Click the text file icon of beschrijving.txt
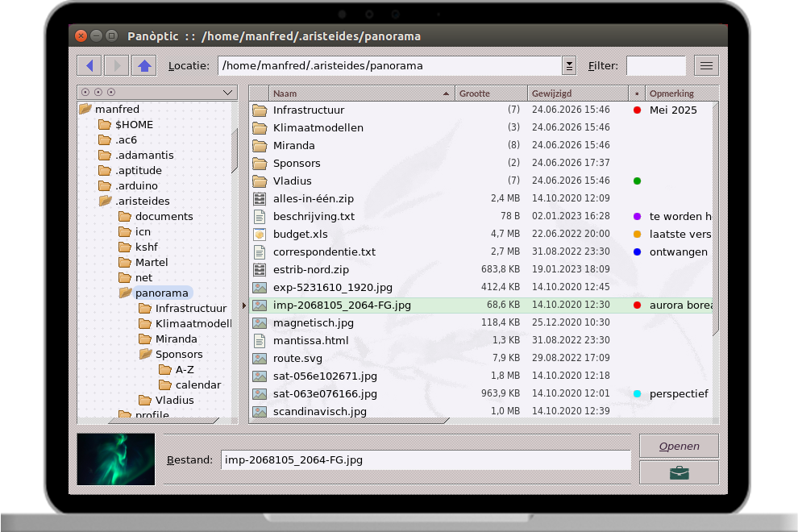 coord(260,216)
